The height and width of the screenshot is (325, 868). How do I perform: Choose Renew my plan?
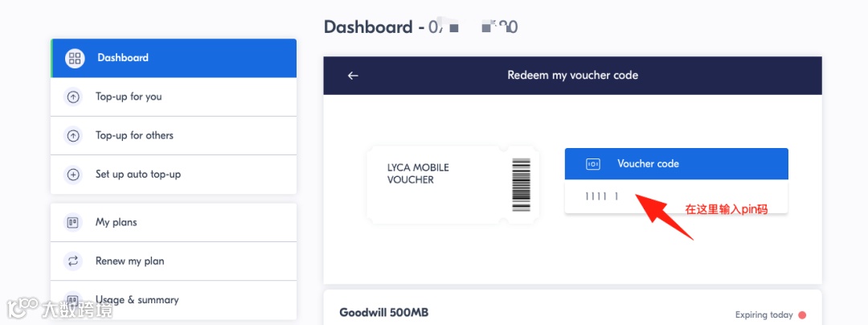(130, 261)
